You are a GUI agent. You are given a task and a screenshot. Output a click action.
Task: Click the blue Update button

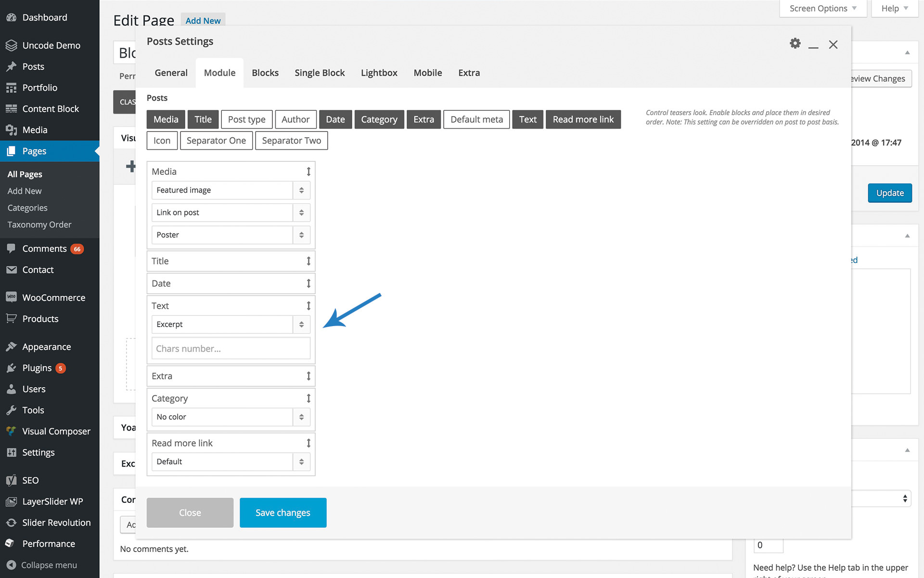click(x=889, y=193)
